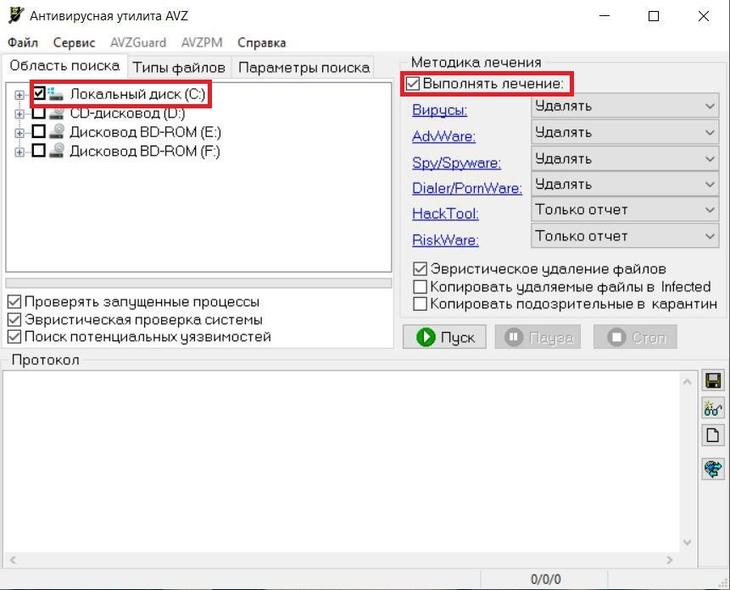Open the Вирусы action dropdown
This screenshot has width=730, height=590.
click(625, 107)
